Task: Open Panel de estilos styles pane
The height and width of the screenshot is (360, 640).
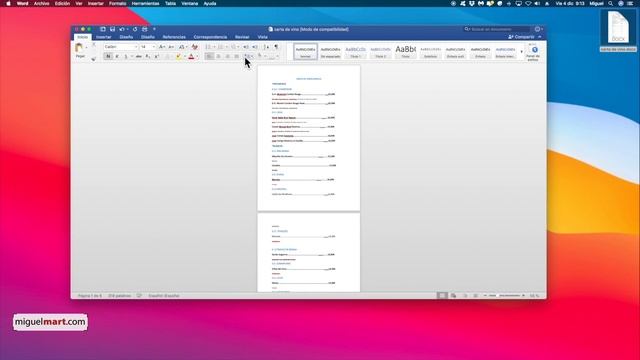Action: (534, 53)
